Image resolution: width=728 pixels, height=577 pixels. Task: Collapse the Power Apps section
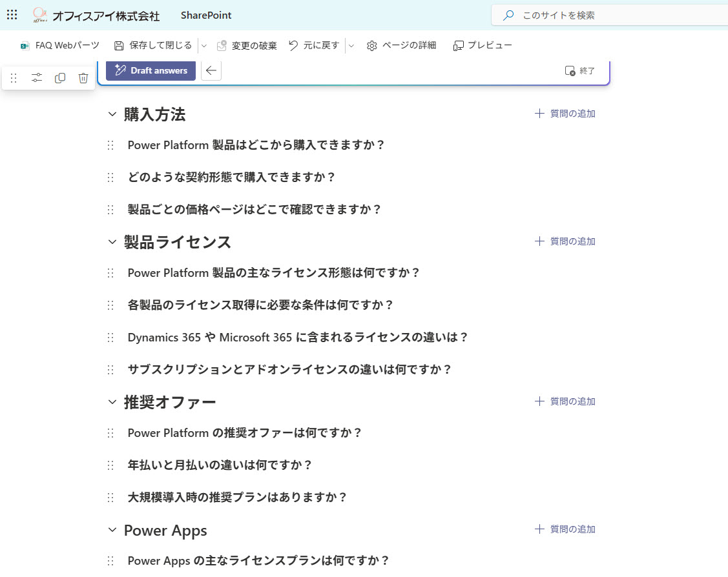point(112,530)
